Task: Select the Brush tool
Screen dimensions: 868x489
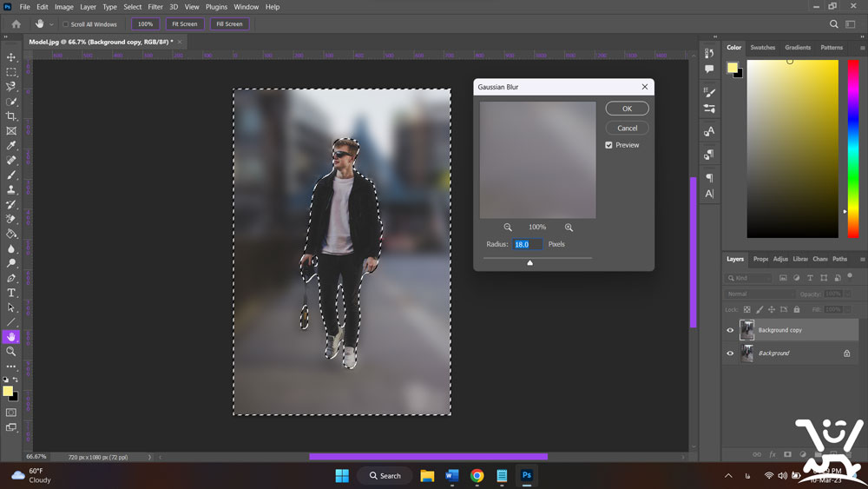Action: 11,175
